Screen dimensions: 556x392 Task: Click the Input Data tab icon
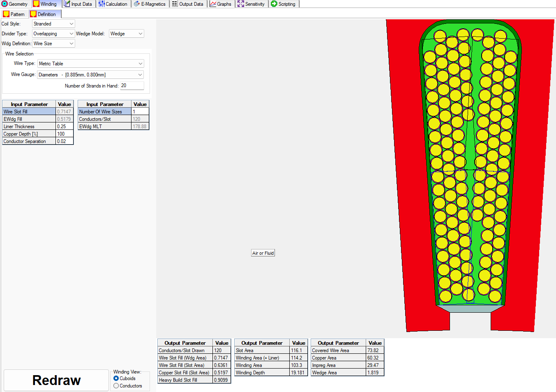(67, 4)
